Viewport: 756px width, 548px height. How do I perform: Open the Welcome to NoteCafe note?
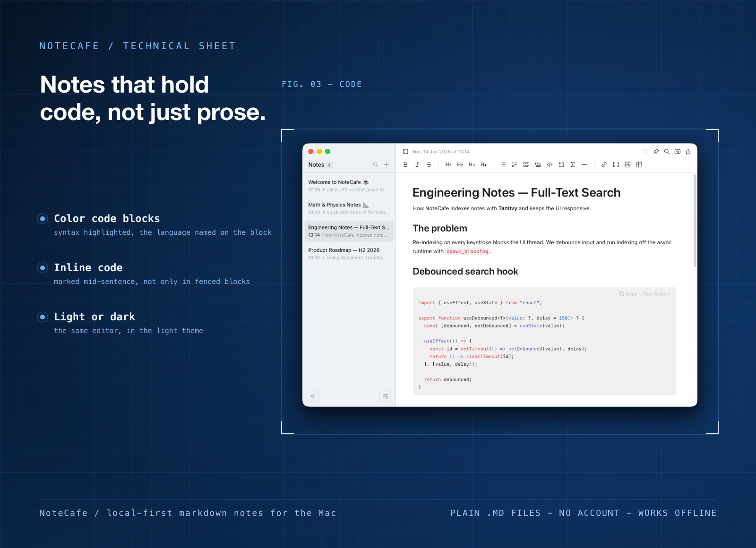[x=349, y=186]
